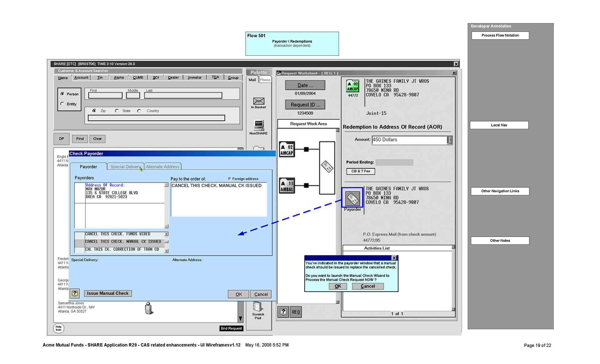This screenshot has width=600, height=364.
Task: Select the AMBAL 11 folder in work area
Action: pos(287,186)
